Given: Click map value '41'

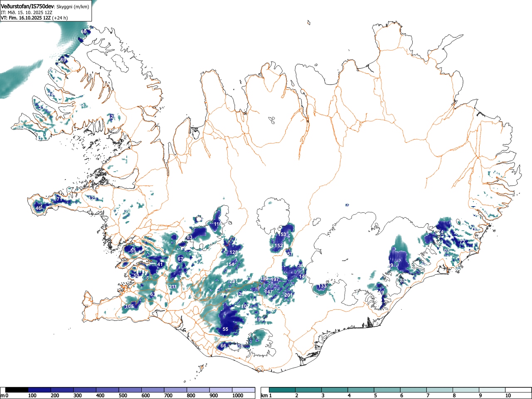Looking at the screenshot, I should (x=160, y=264).
